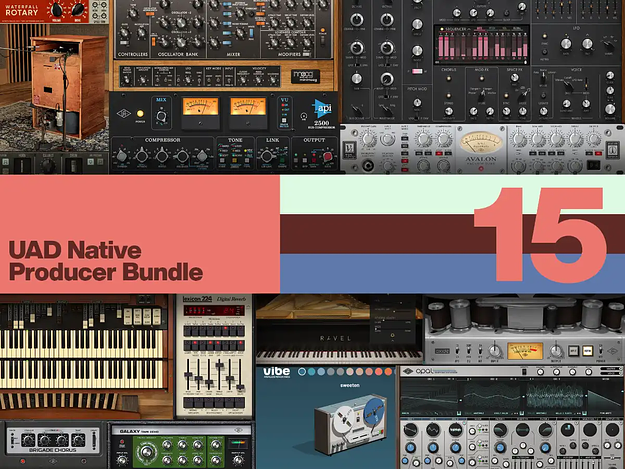Click the left VU meter on API 2500

pyautogui.click(x=200, y=106)
